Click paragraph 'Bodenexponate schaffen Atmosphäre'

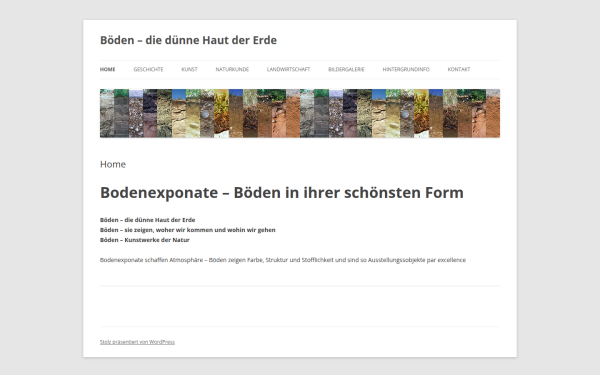click(283, 260)
